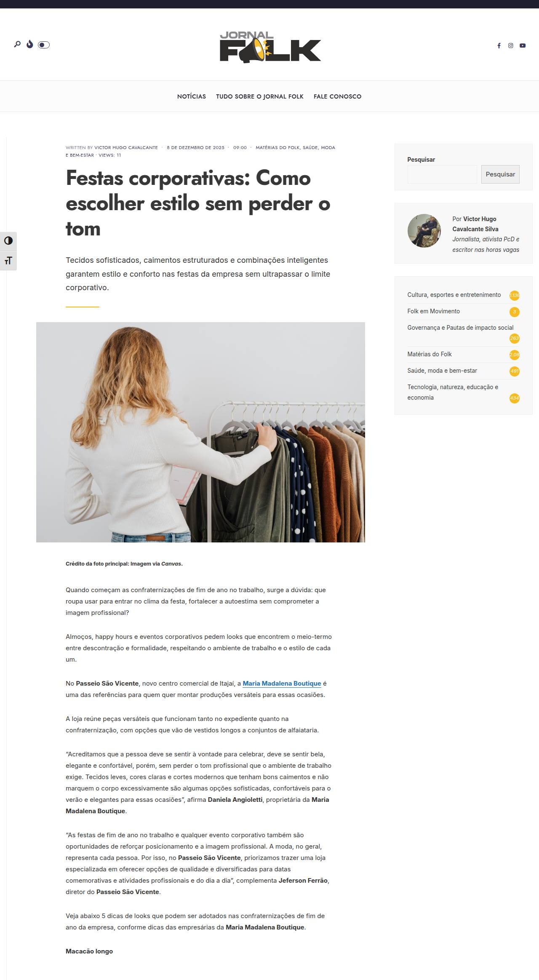Click the Pesquisar search button

point(500,174)
